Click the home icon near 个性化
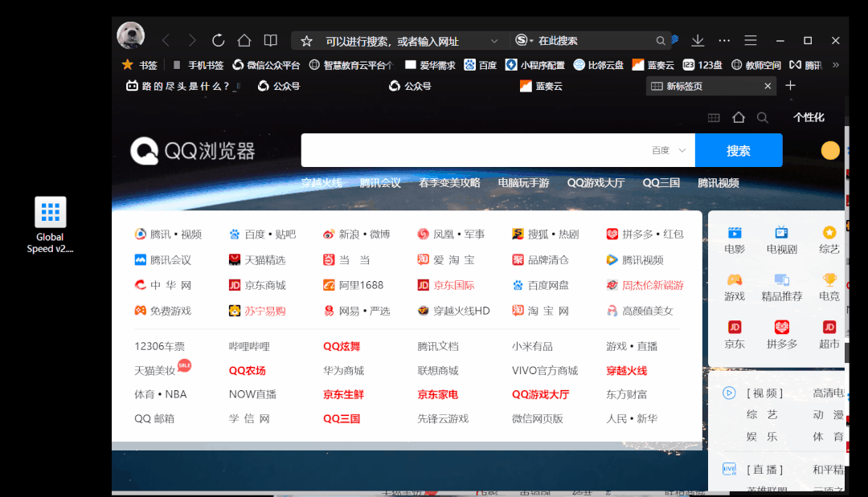 (x=739, y=117)
